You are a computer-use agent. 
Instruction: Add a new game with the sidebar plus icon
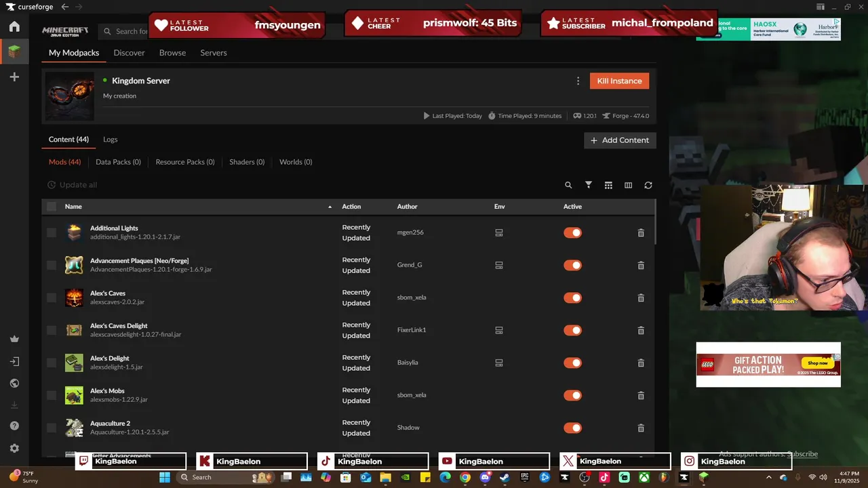(x=14, y=77)
